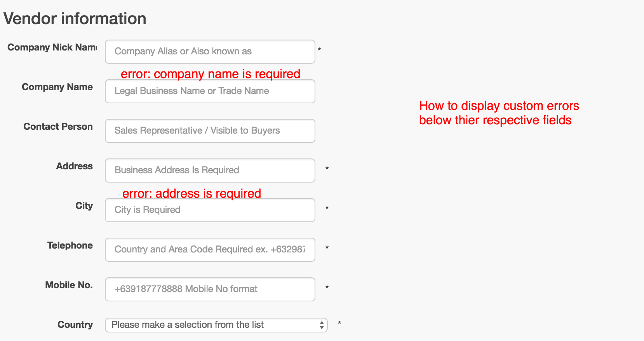Click the Company Nick Name input field
This screenshot has height=341, width=644.
pos(210,52)
